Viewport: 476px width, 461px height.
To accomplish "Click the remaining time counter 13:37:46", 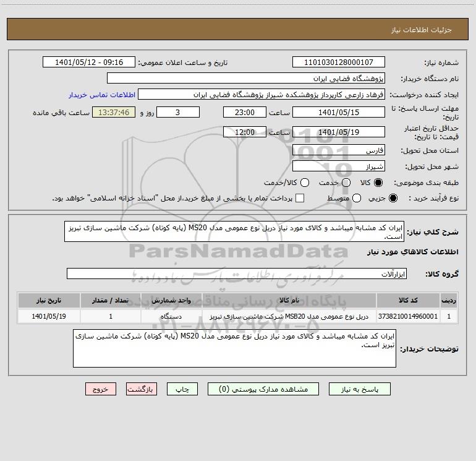I will [114, 113].
